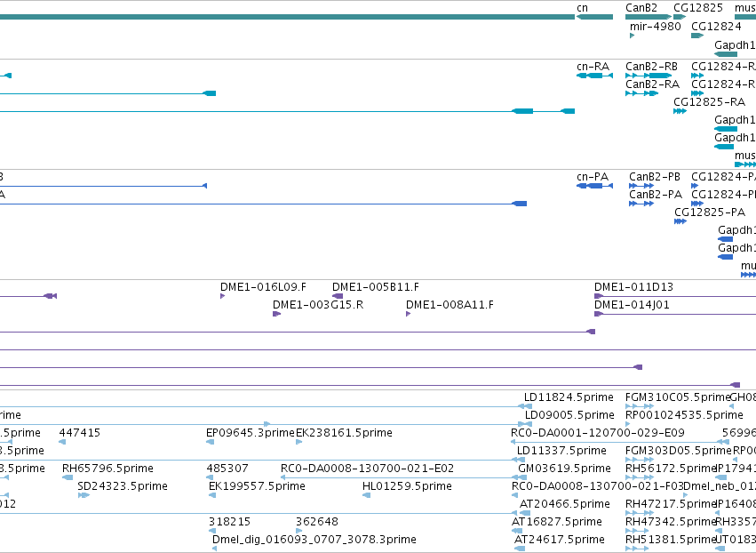Select the GM03619.5prime EST label

click(x=564, y=469)
